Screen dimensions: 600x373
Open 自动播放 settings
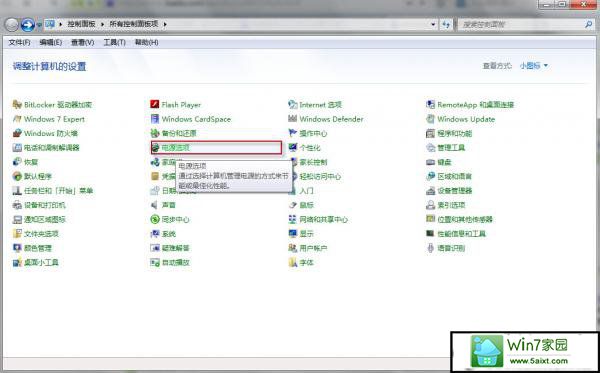pyautogui.click(x=170, y=262)
